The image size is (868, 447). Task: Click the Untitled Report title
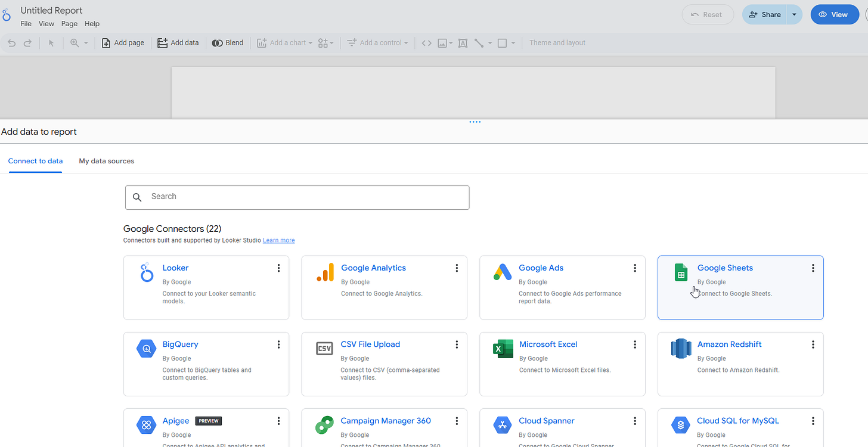pos(51,10)
